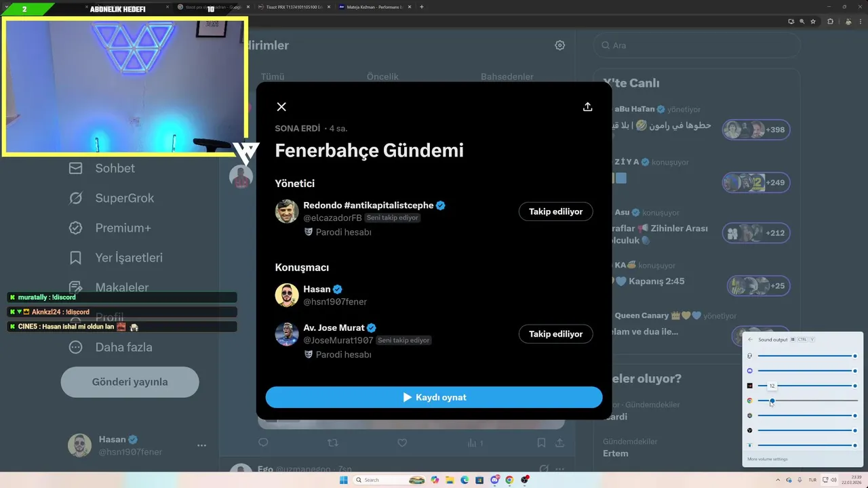
Task: Open File Explorer from the taskbar
Action: pos(450,480)
